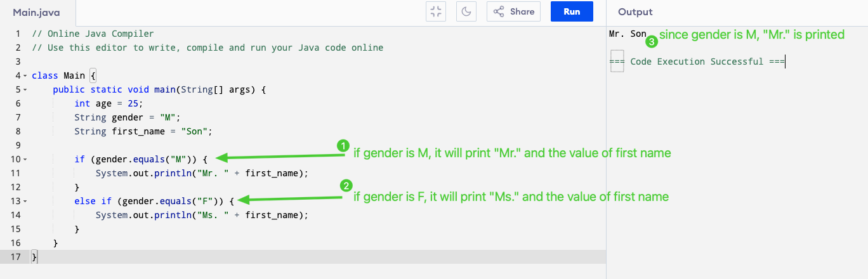The image size is (868, 279).
Task: Click the 'Code Execution Successful' message
Action: [697, 62]
